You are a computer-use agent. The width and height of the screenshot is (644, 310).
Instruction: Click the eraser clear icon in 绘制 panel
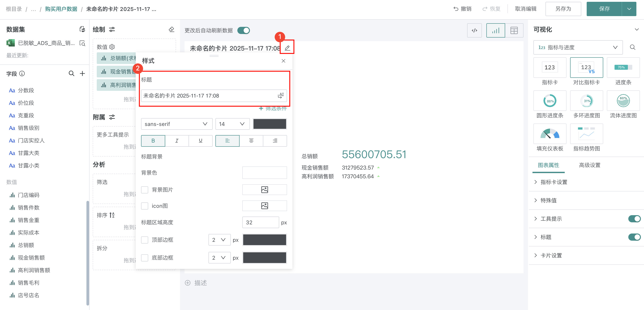click(172, 30)
